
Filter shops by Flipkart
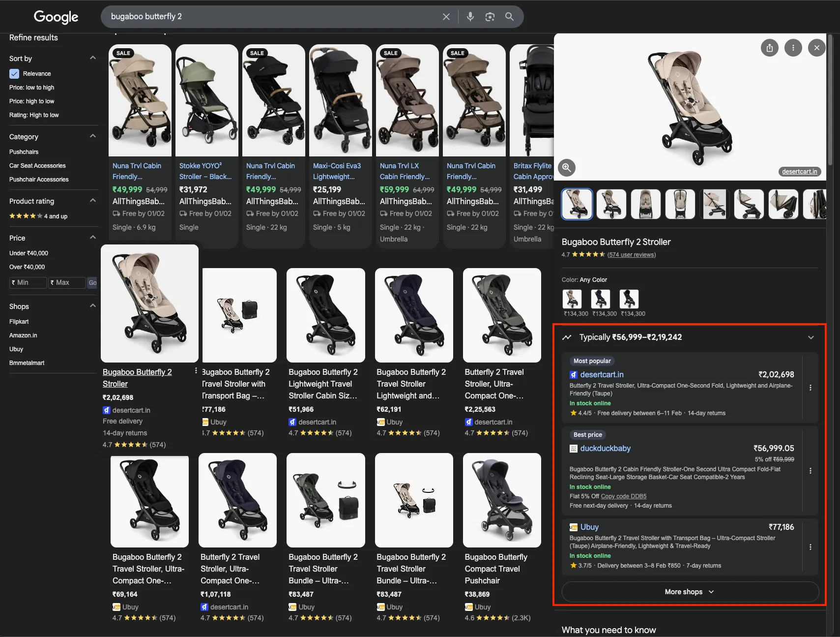pyautogui.click(x=19, y=322)
